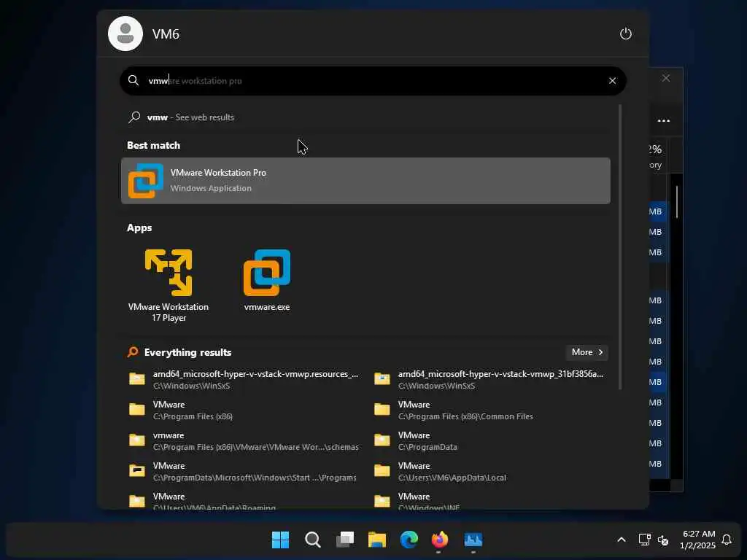
Task: Open the Windows Start button
Action: (x=280, y=540)
